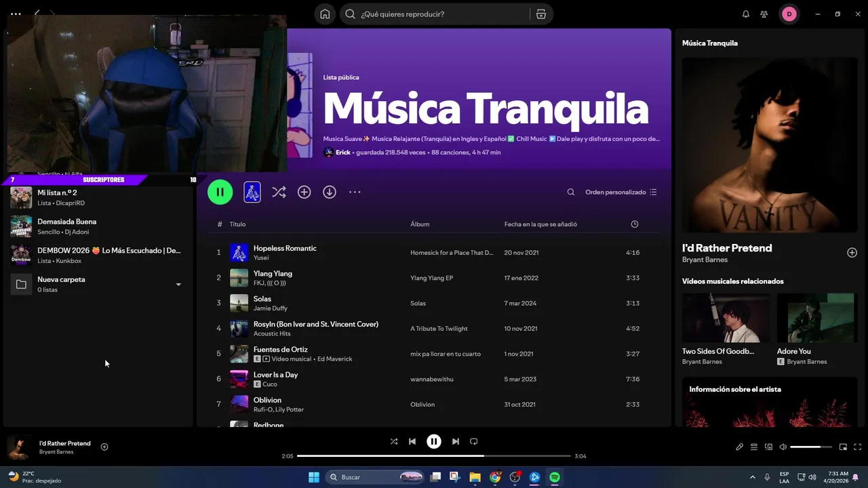Toggle repeat mode
Image resolution: width=868 pixels, height=488 pixels.
[474, 441]
